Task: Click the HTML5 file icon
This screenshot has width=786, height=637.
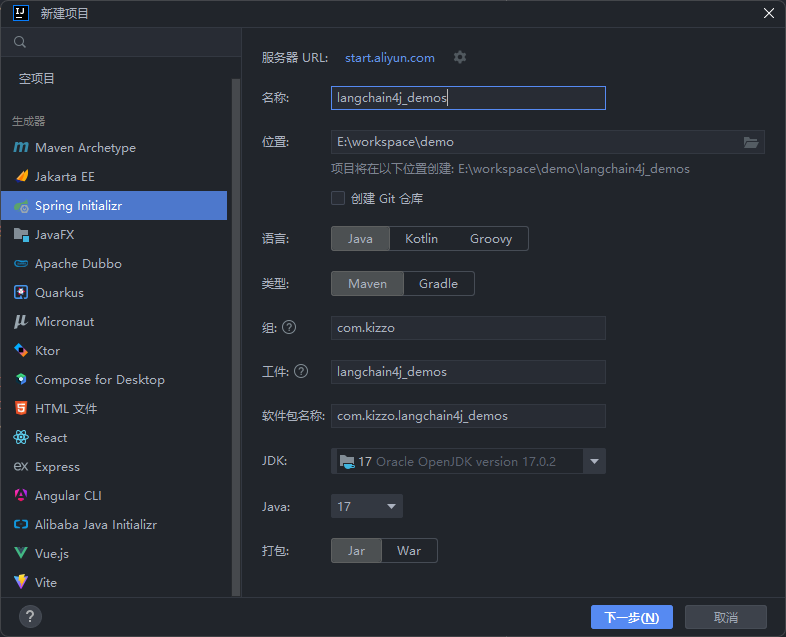Action: pos(21,408)
